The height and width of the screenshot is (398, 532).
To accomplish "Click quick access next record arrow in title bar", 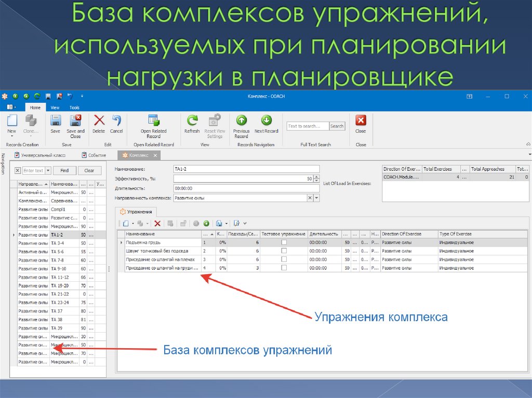I will point(26,97).
